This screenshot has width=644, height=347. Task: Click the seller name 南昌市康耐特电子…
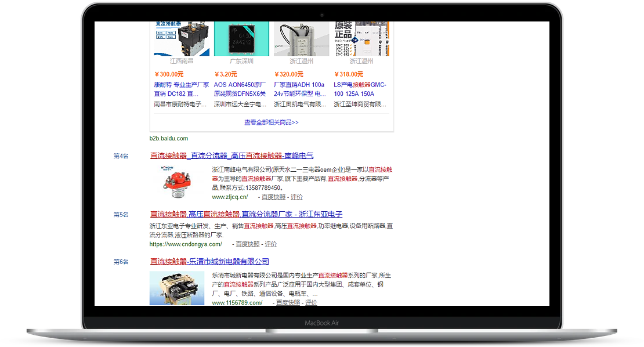pyautogui.click(x=180, y=104)
